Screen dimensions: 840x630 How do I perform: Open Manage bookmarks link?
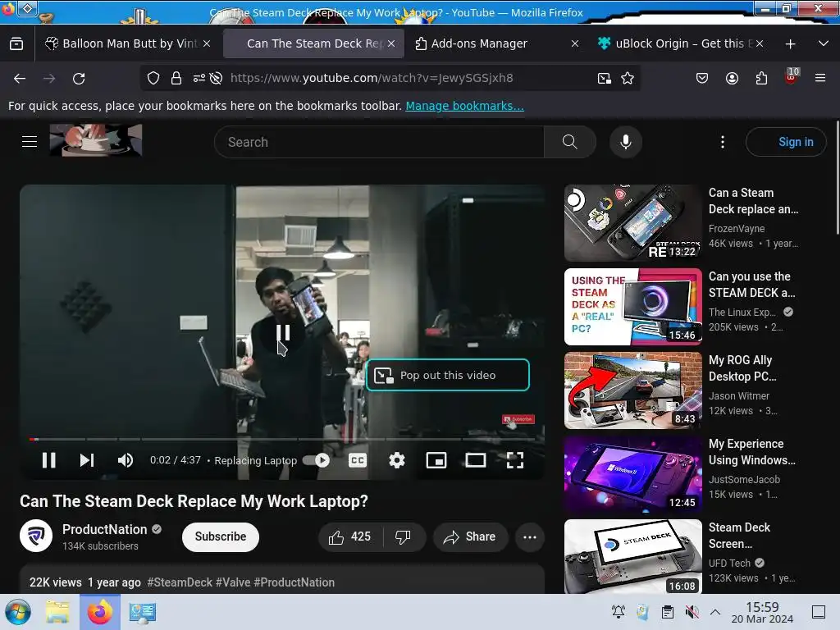coord(464,106)
